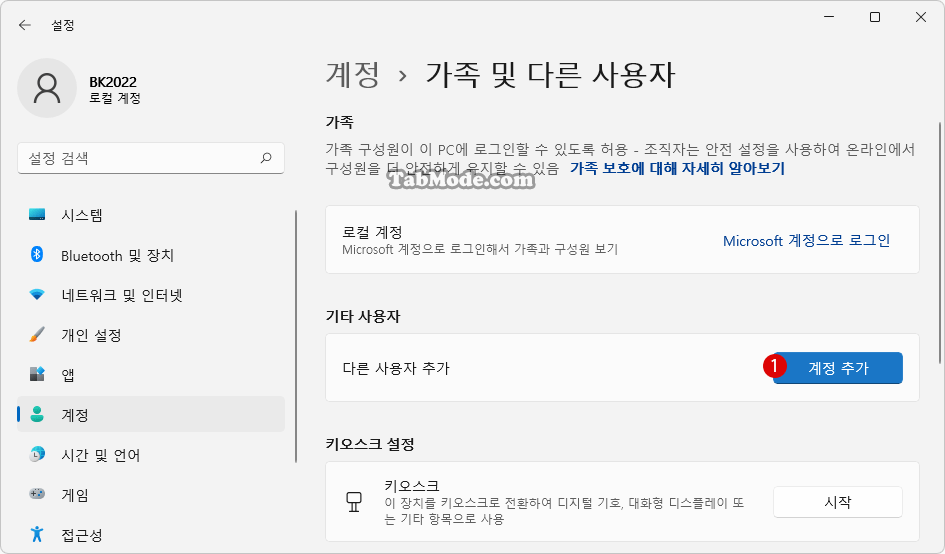Viewport: 945px width, 554px height.
Task: Select the 시간 및 언어 clock icon
Action: tap(37, 455)
